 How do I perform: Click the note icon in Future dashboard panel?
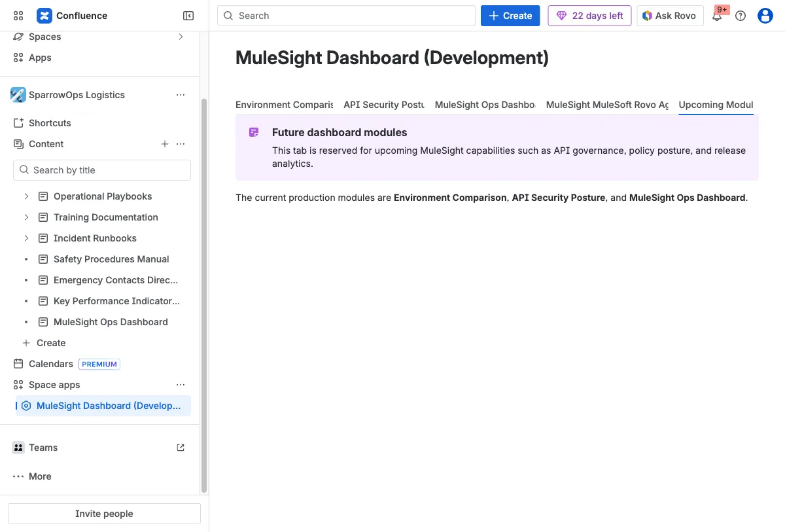click(x=254, y=132)
